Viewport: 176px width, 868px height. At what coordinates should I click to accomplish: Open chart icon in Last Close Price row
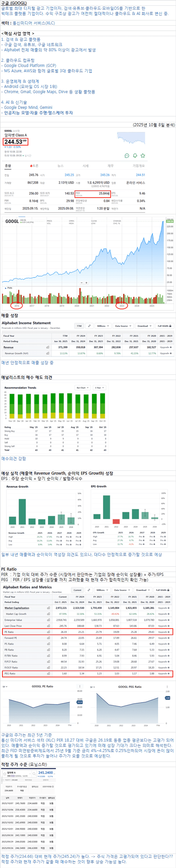49,626
